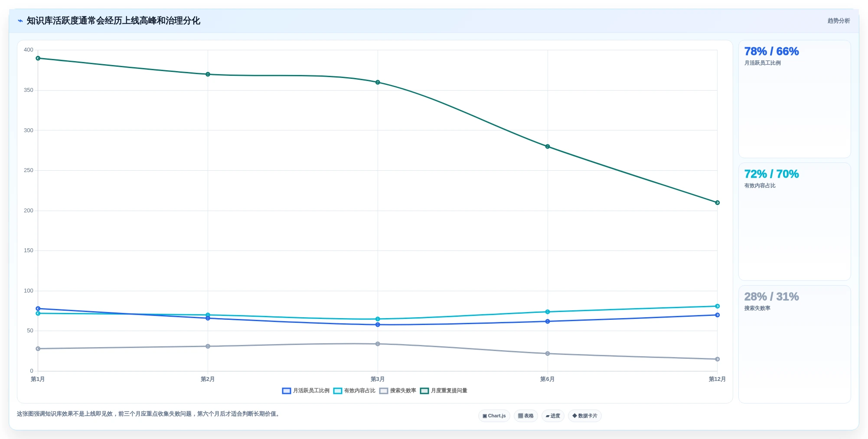The image size is (868, 439).
Task: Select the 数据卡片 tag
Action: pyautogui.click(x=585, y=416)
